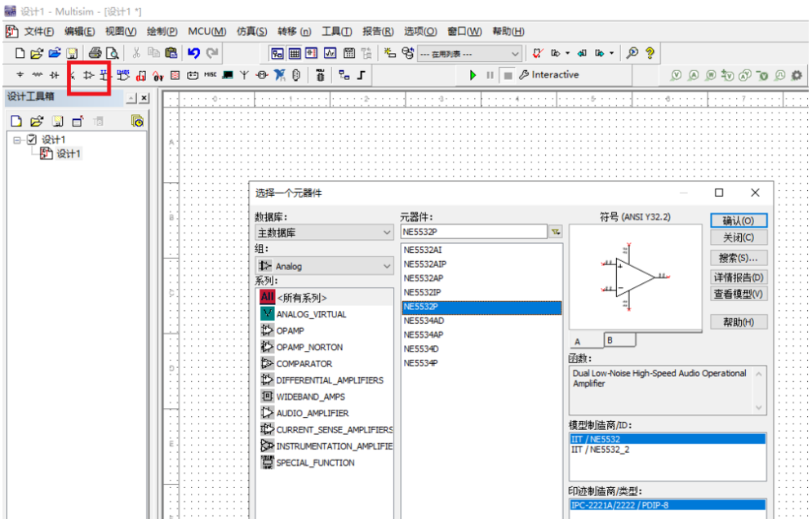812x519 pixels.
Task: Click the green Run simulation button
Action: coord(473,75)
